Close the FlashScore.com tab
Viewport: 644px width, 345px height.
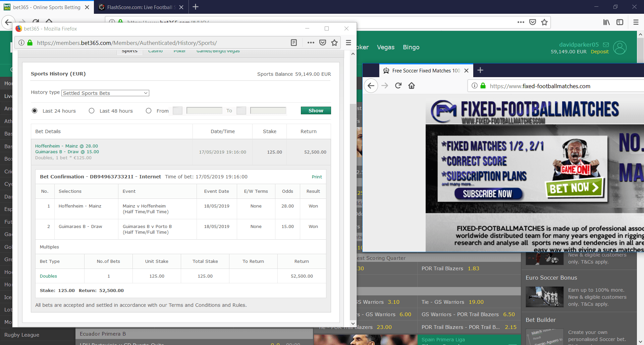tap(181, 7)
